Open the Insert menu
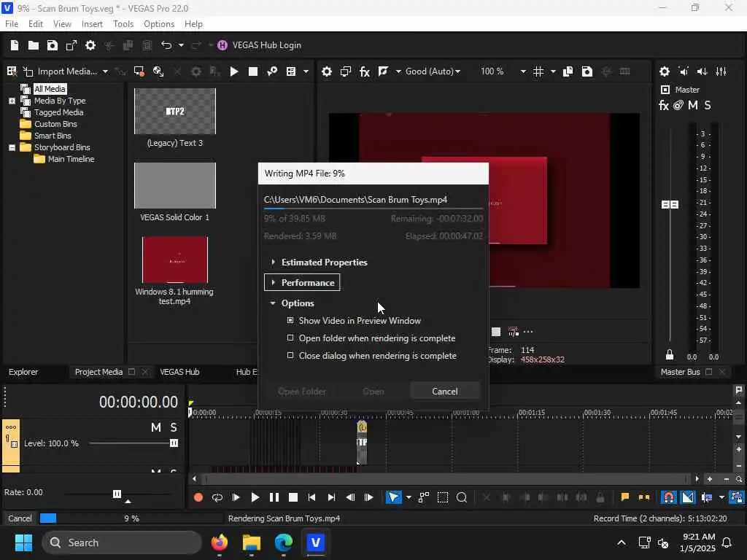 (92, 24)
